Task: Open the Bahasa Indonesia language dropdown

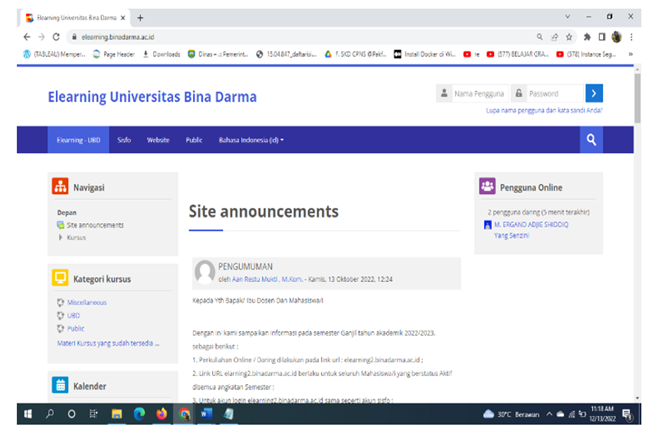Action: pos(251,140)
